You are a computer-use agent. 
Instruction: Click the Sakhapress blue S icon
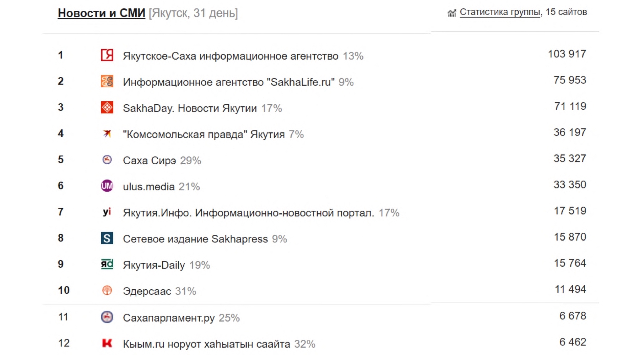(107, 238)
